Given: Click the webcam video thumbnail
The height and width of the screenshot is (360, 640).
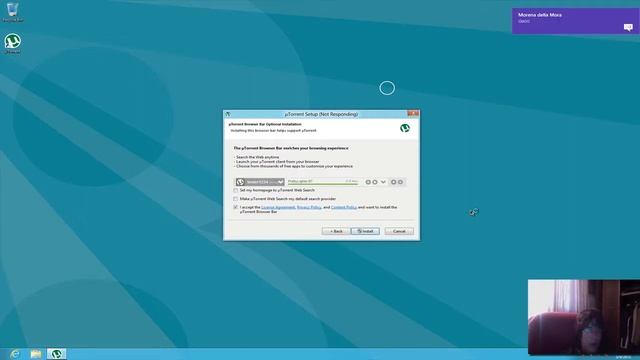Looking at the screenshot, I should tap(584, 317).
